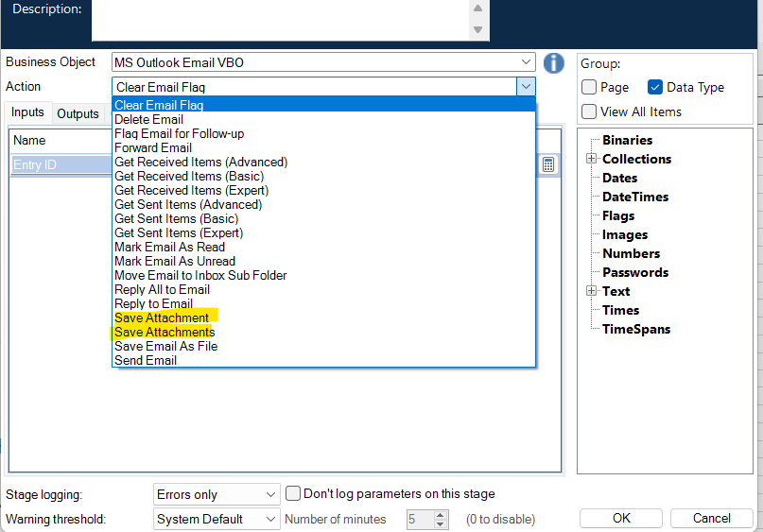Viewport: 763px width, 532px height.
Task: Open the Business Object dropdown
Action: click(323, 62)
